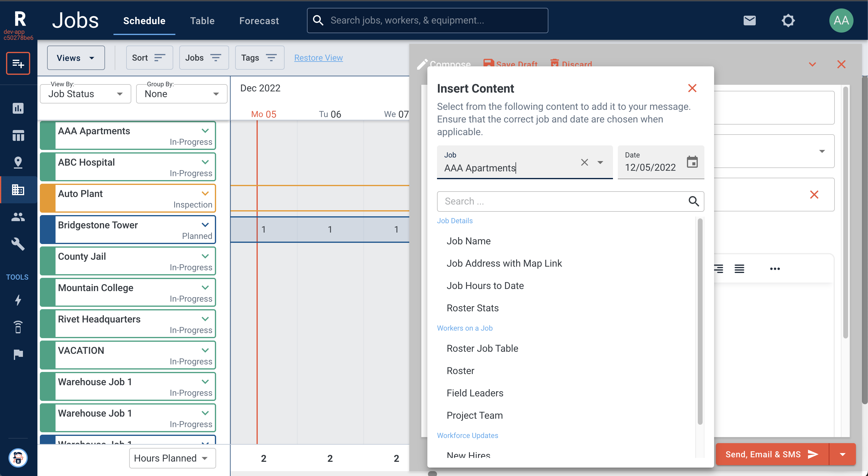Open the Date calendar picker icon

tap(692, 162)
